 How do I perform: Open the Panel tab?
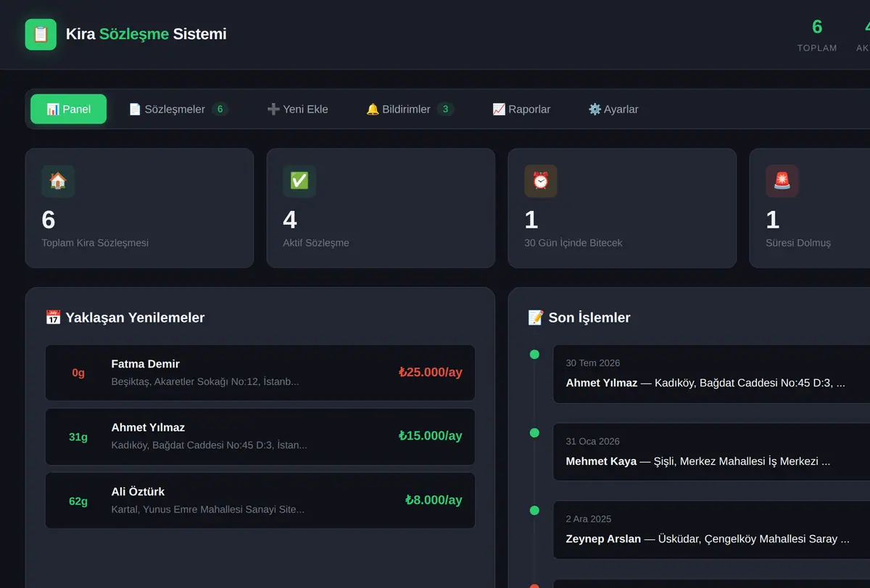[x=68, y=109]
